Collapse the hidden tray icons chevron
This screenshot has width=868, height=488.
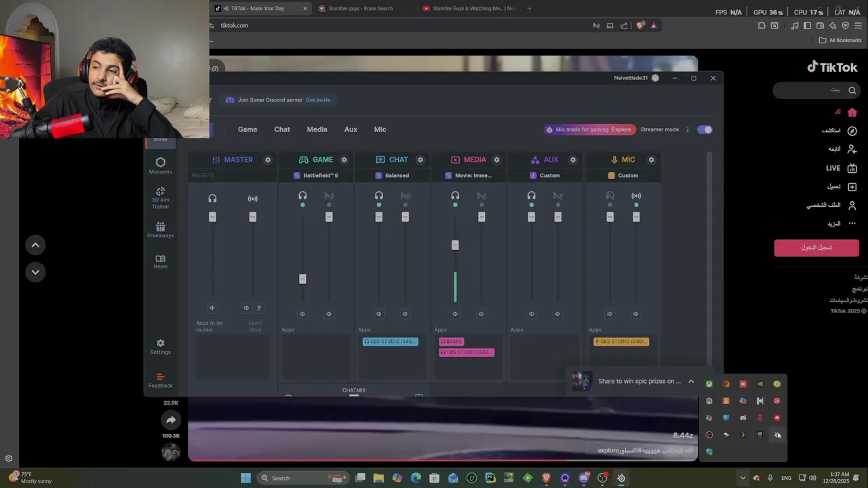point(743,478)
